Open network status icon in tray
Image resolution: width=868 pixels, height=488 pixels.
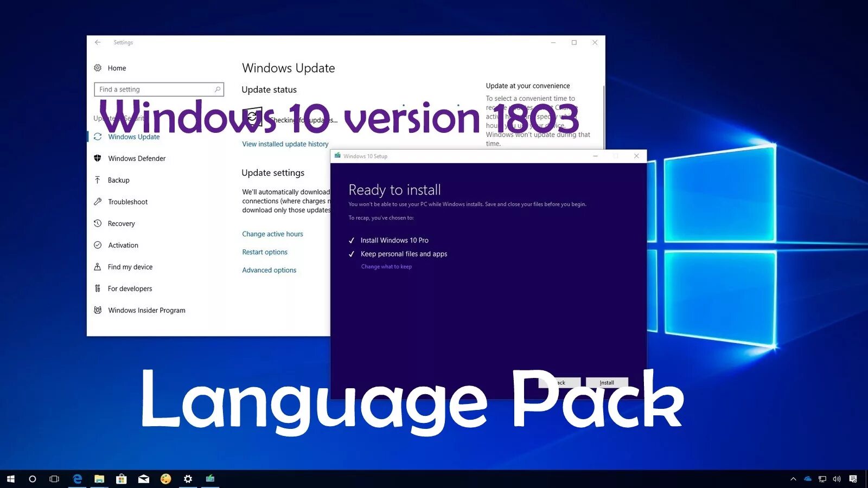pos(822,479)
